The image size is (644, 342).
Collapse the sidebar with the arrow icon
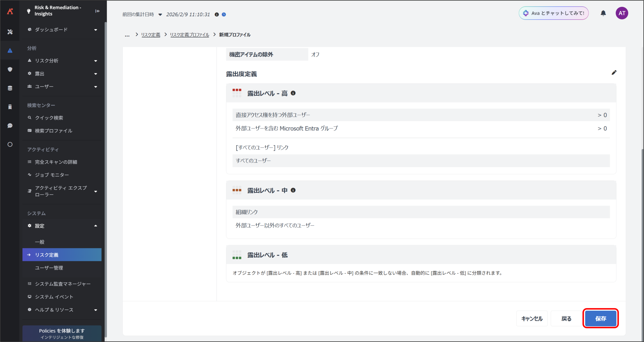(97, 11)
